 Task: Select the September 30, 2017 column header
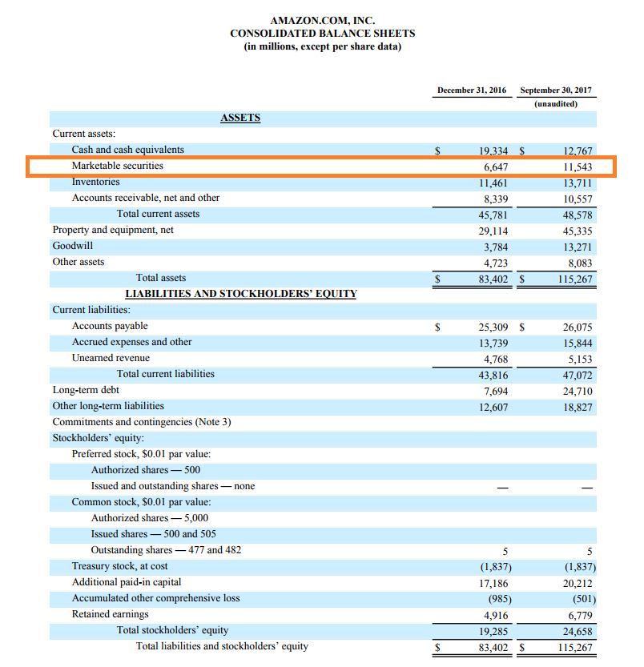tap(561, 90)
